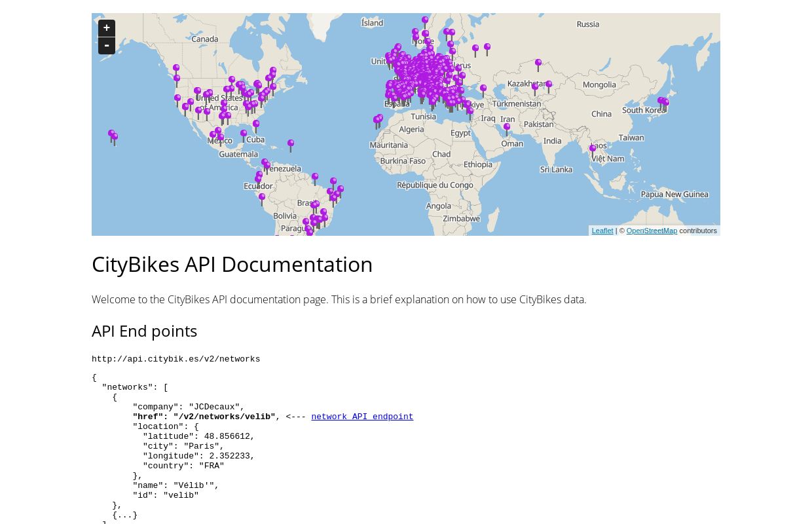The image size is (812, 524).
Task: Follow the network API endpoint link
Action: tap(362, 417)
